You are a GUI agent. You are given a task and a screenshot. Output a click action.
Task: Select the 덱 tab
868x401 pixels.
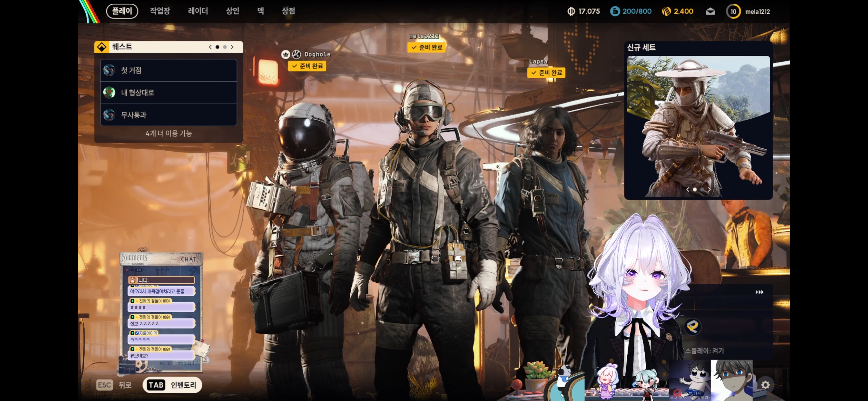260,11
